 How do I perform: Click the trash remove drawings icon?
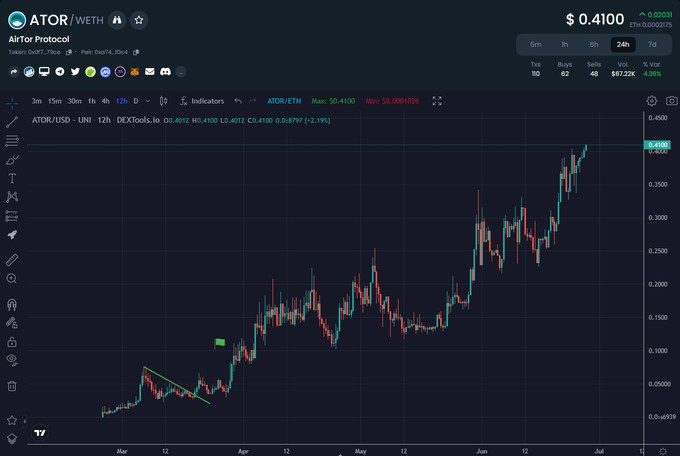click(12, 386)
